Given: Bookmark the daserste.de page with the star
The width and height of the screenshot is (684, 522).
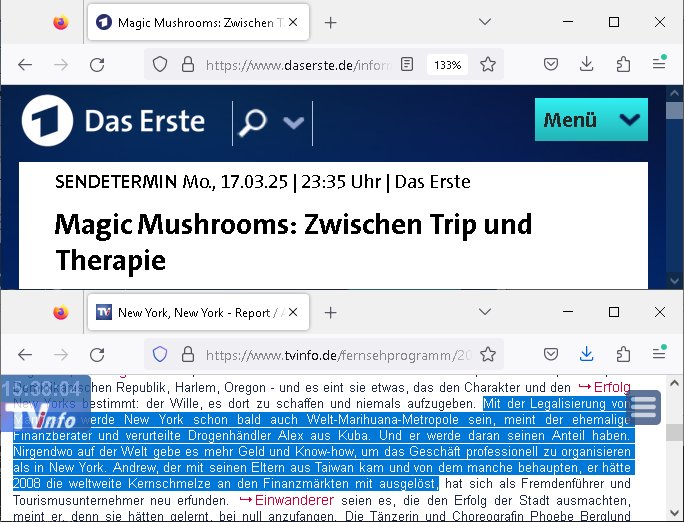Looking at the screenshot, I should click(488, 64).
